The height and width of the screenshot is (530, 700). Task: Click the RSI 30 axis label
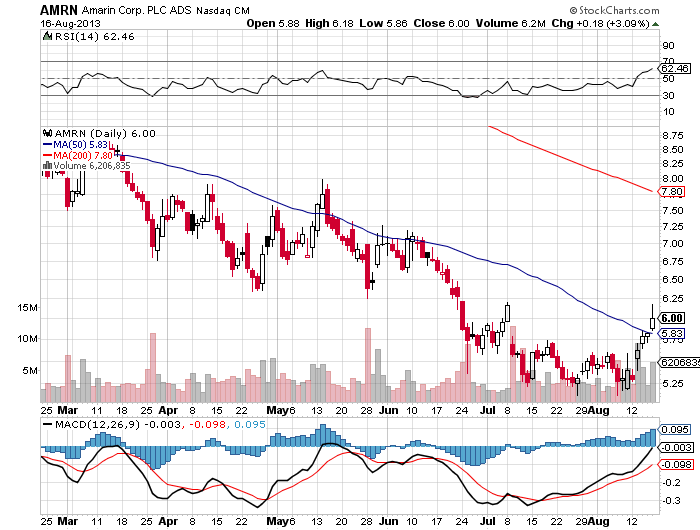coord(669,96)
